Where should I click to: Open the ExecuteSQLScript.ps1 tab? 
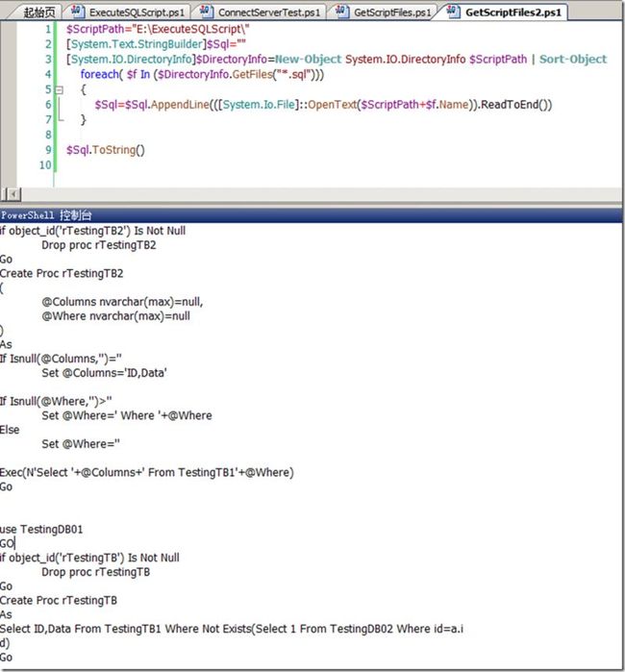coord(137,12)
